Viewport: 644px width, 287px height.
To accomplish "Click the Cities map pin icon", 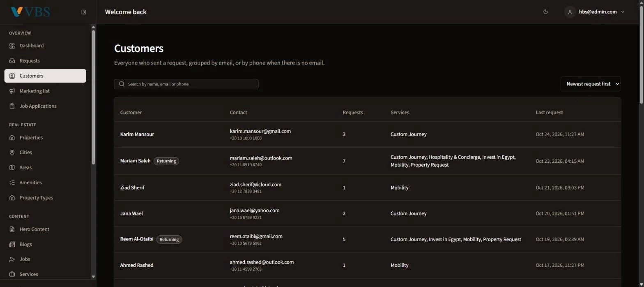I will point(12,153).
